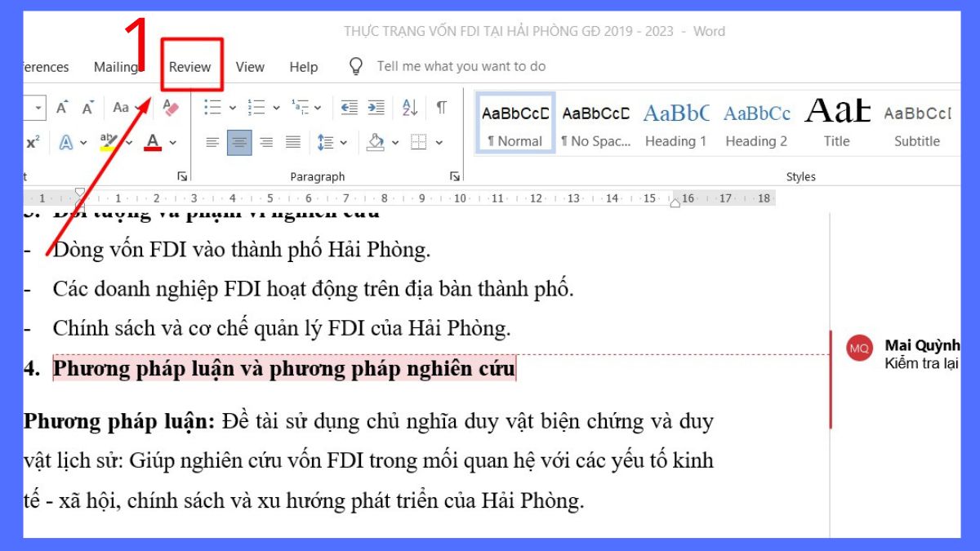Open the Text Effects icon
This screenshot has width=980, height=551.
point(67,140)
